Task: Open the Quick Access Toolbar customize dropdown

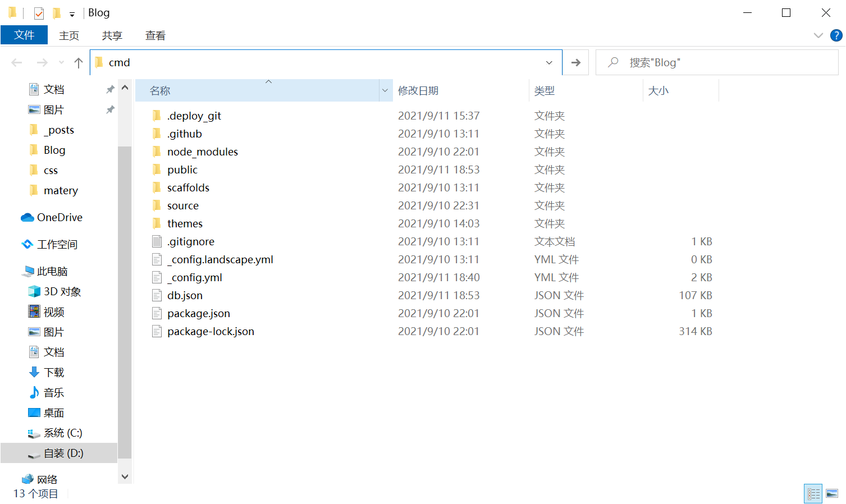Action: coord(72,14)
